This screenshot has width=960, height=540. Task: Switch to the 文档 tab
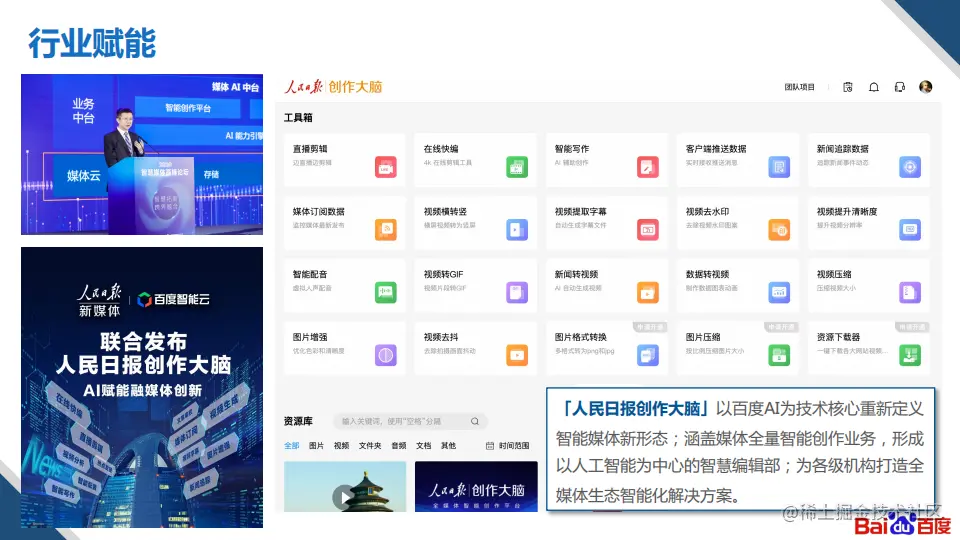pos(424,446)
